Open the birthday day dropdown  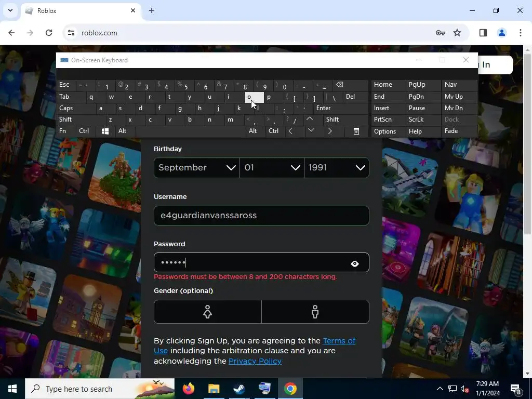(272, 168)
